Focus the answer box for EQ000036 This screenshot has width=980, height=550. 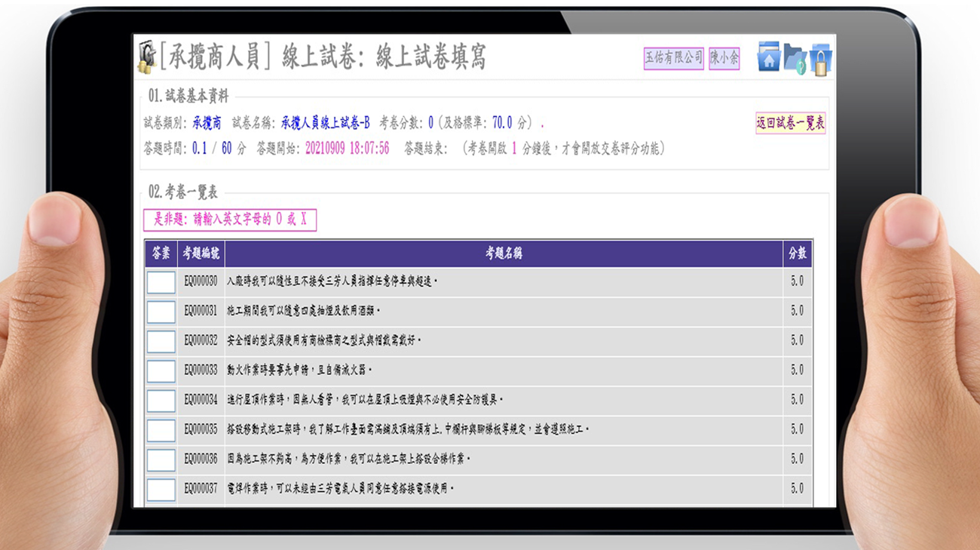coord(161,459)
